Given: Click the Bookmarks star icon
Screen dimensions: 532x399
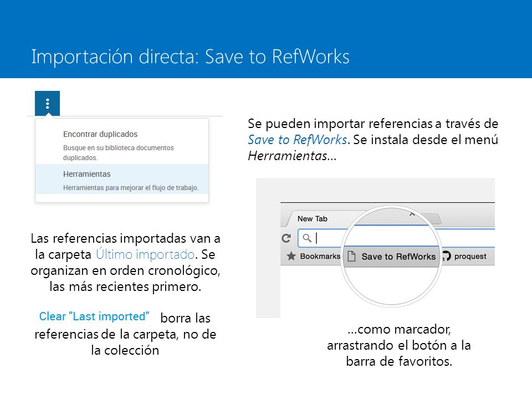Looking at the screenshot, I should (x=291, y=256).
